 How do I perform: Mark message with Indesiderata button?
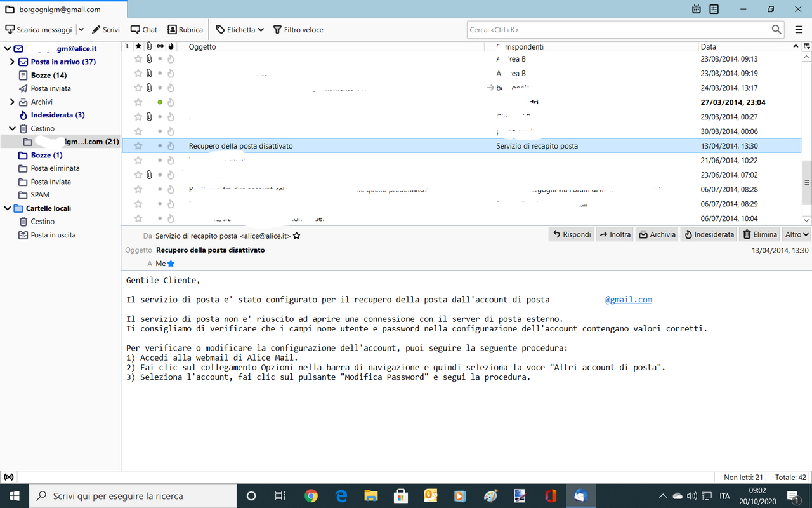pyautogui.click(x=709, y=234)
